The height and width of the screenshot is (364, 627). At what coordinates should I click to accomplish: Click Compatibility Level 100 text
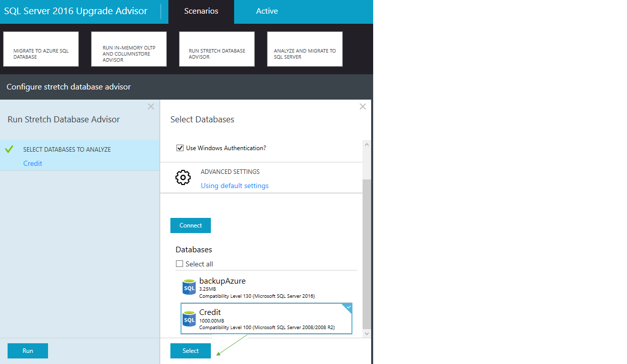pyautogui.click(x=267, y=328)
